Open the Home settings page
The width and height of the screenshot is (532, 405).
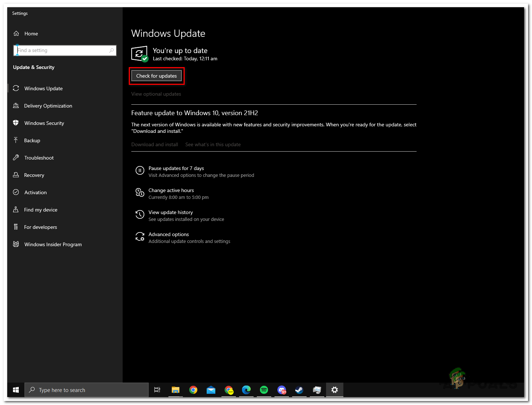(31, 34)
